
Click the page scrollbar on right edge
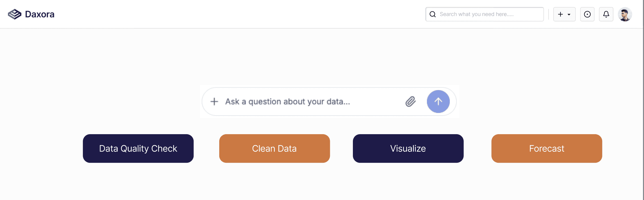pos(643,100)
